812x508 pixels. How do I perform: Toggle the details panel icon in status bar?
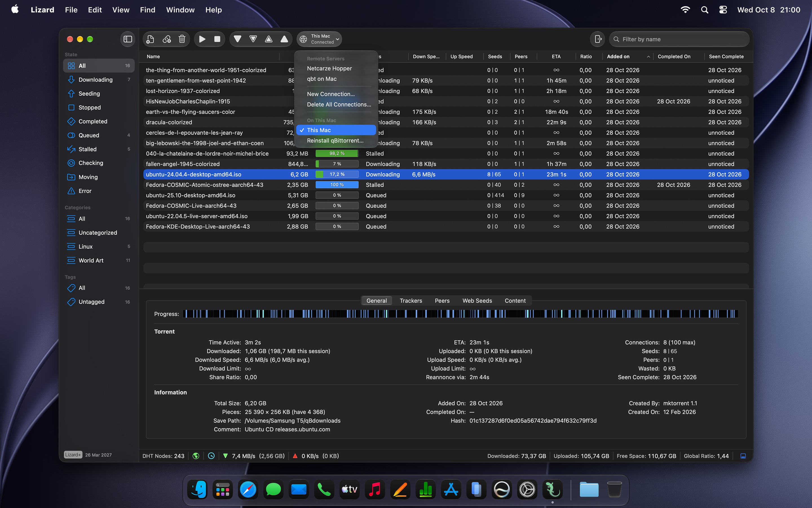743,456
